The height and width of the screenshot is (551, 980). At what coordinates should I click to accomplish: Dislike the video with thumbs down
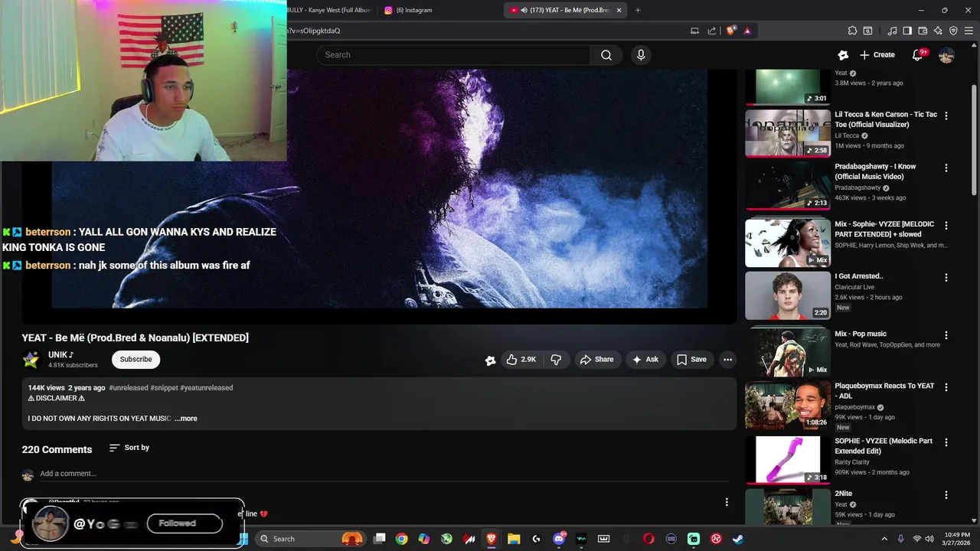556,360
